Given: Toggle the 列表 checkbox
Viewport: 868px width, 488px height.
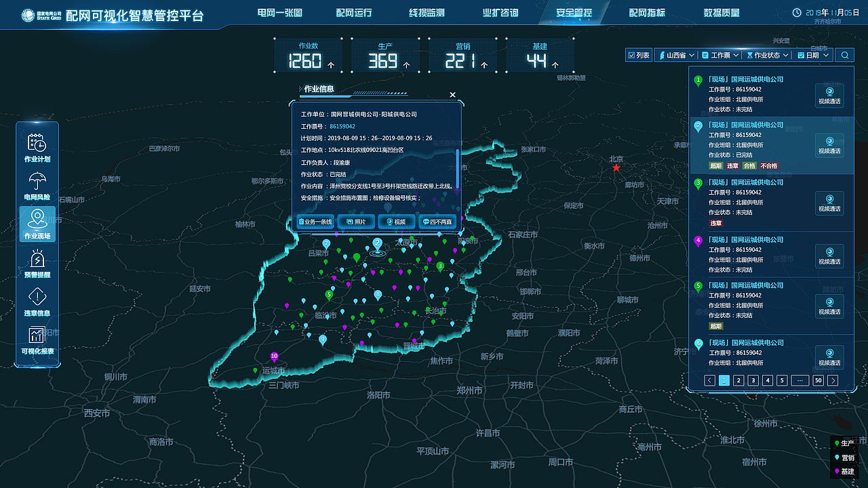Looking at the screenshot, I should click(632, 56).
